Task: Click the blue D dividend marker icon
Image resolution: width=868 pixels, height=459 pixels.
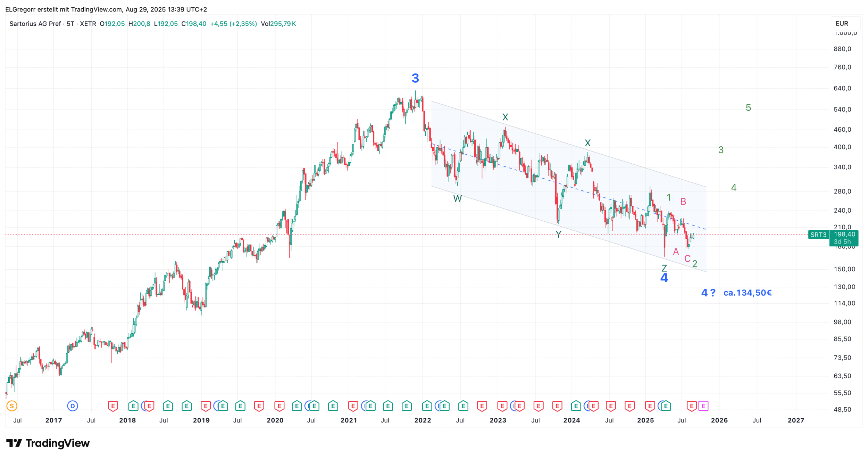Action: (x=73, y=406)
